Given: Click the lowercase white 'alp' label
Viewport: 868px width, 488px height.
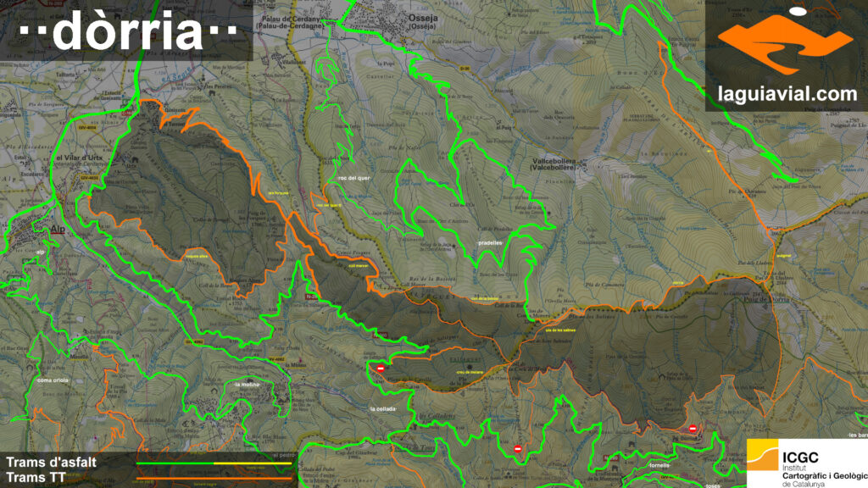Looking at the screenshot, I should (x=41, y=252).
